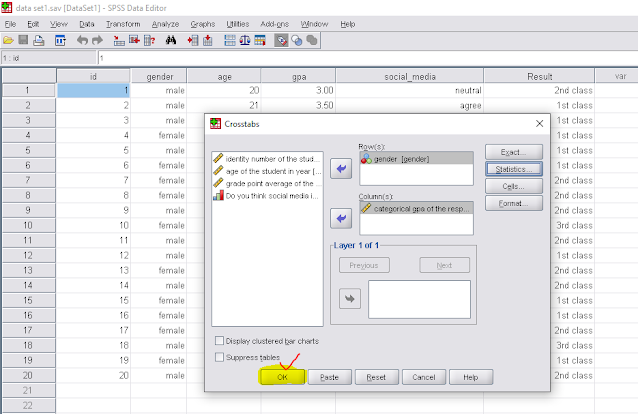Viewport: 638px width, 414px height.
Task: Open the Help menu in menu bar
Action: (x=348, y=24)
